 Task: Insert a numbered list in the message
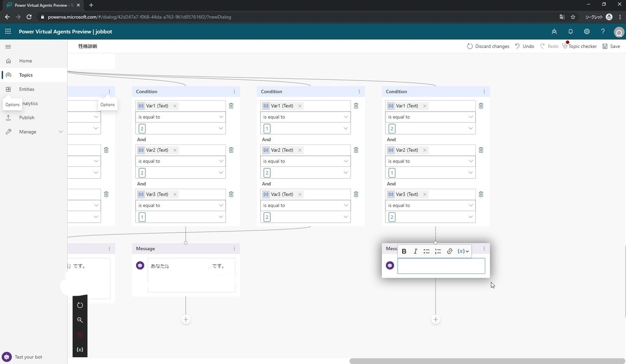438,251
